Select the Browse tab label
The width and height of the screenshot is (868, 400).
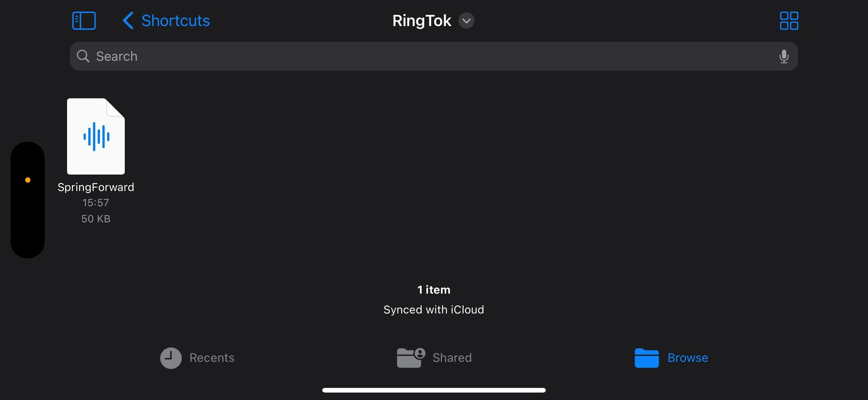point(688,358)
